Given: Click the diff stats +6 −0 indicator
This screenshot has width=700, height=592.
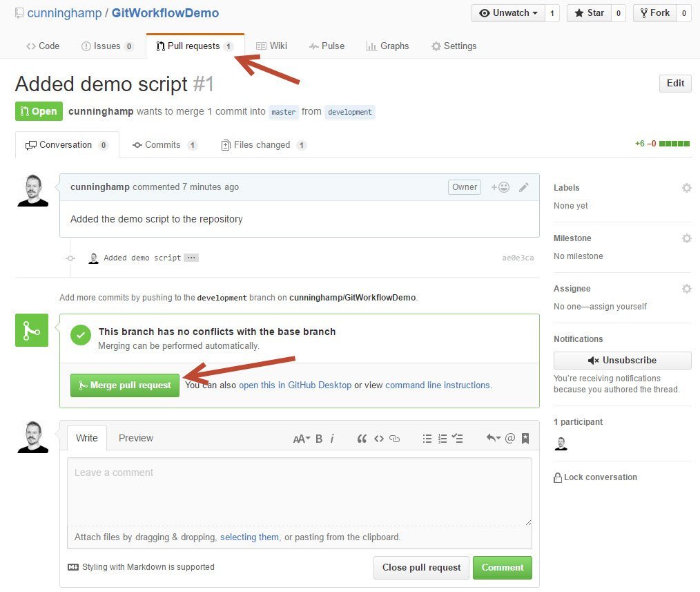Looking at the screenshot, I should click(662, 144).
